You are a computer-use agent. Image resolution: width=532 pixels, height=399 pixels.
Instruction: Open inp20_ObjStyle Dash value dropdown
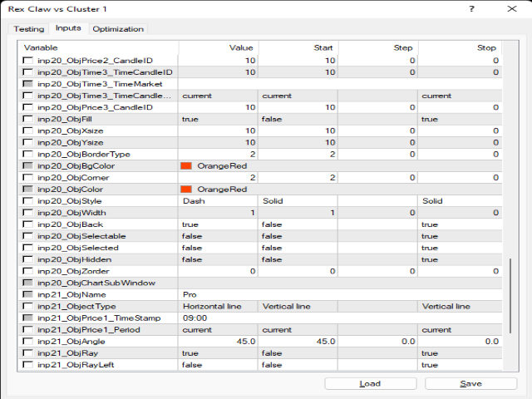tap(216, 201)
